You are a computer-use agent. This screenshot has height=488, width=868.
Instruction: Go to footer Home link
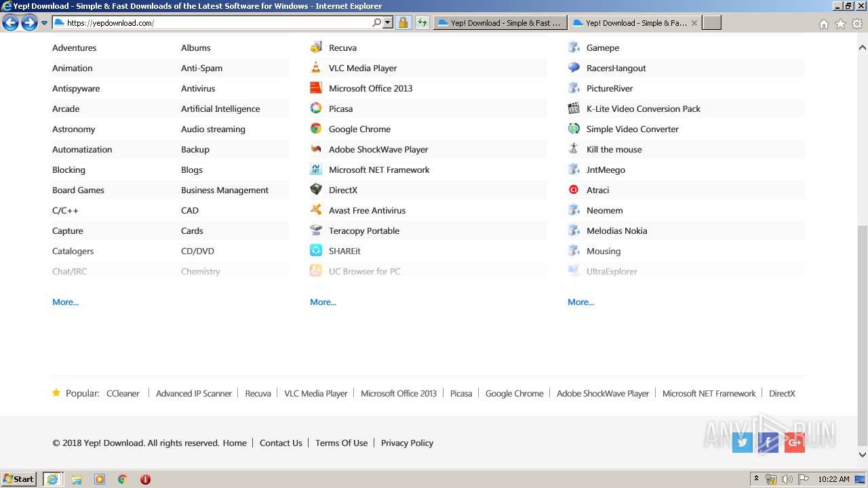coord(235,443)
